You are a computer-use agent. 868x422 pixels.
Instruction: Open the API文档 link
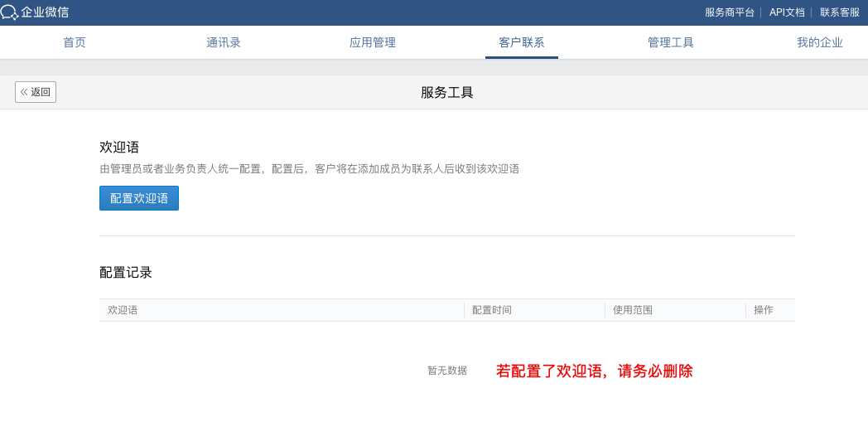786,12
